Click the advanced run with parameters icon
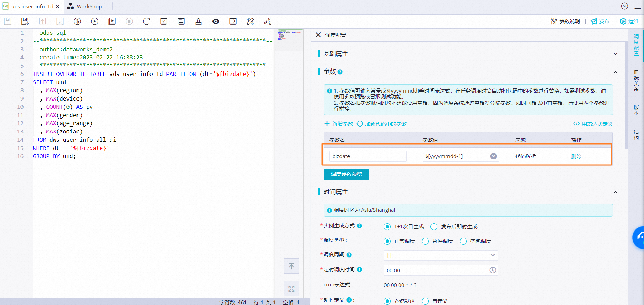The width and height of the screenshot is (644, 305). [x=112, y=21]
